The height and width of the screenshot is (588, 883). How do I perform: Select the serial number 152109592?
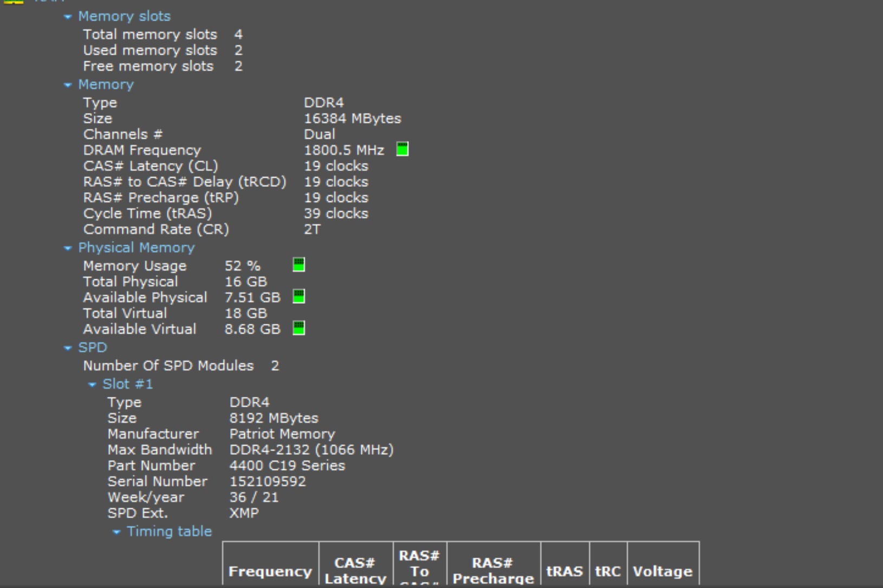(268, 481)
